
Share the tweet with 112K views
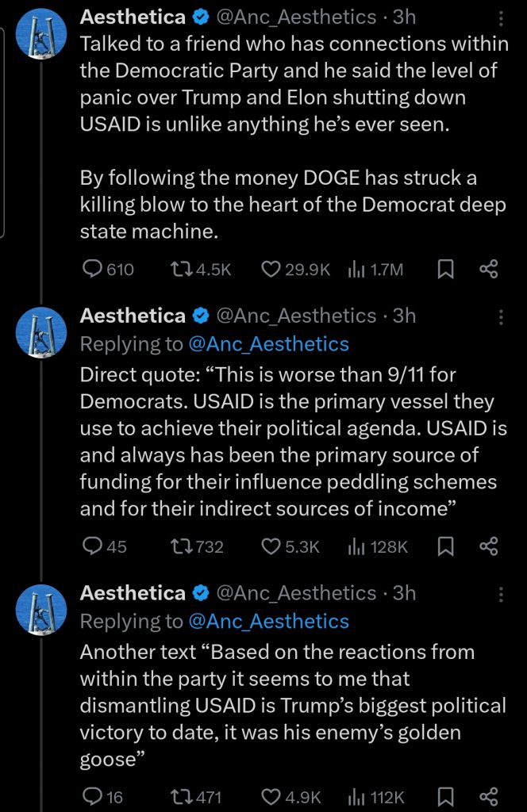pos(489,797)
